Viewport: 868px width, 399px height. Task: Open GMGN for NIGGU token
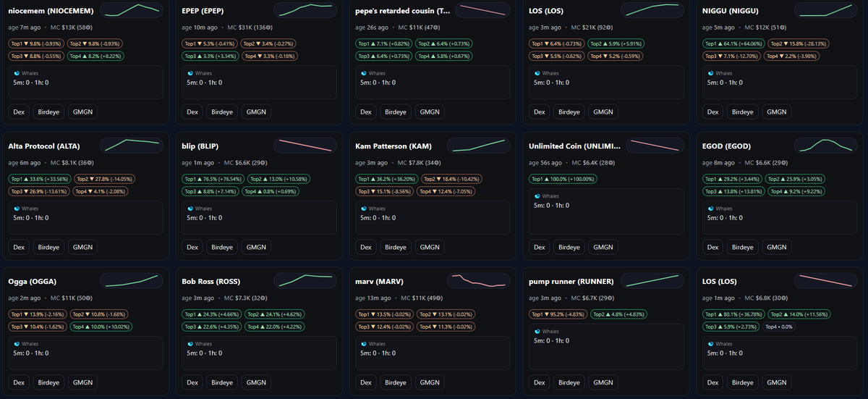coord(777,112)
